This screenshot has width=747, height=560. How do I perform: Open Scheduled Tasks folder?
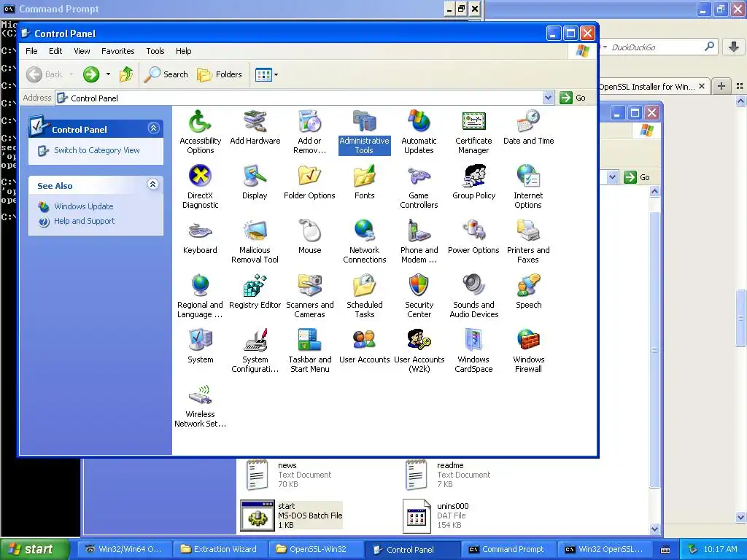click(x=365, y=297)
